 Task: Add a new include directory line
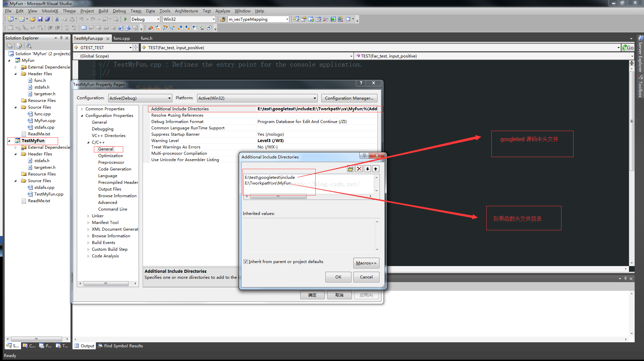tap(350, 169)
